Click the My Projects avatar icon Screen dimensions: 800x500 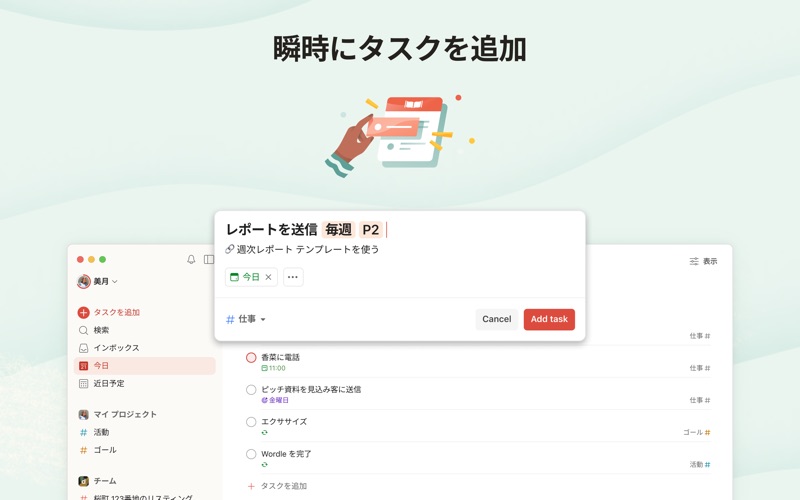coord(83,414)
